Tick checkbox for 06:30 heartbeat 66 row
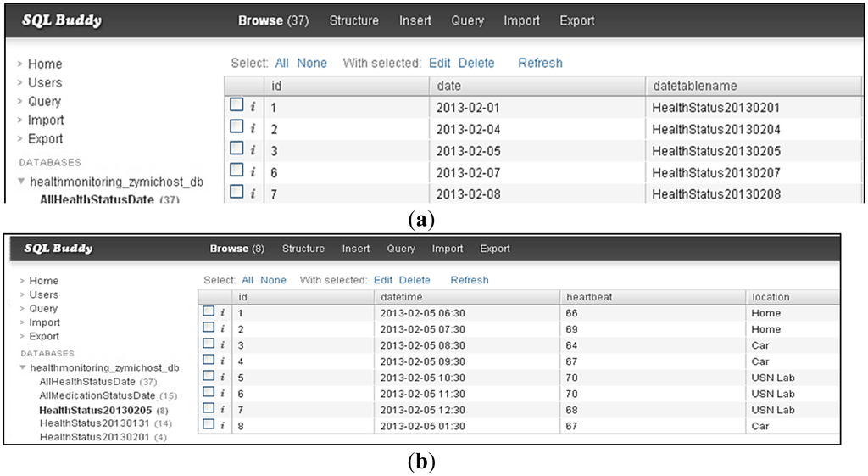The width and height of the screenshot is (868, 476). (x=209, y=311)
